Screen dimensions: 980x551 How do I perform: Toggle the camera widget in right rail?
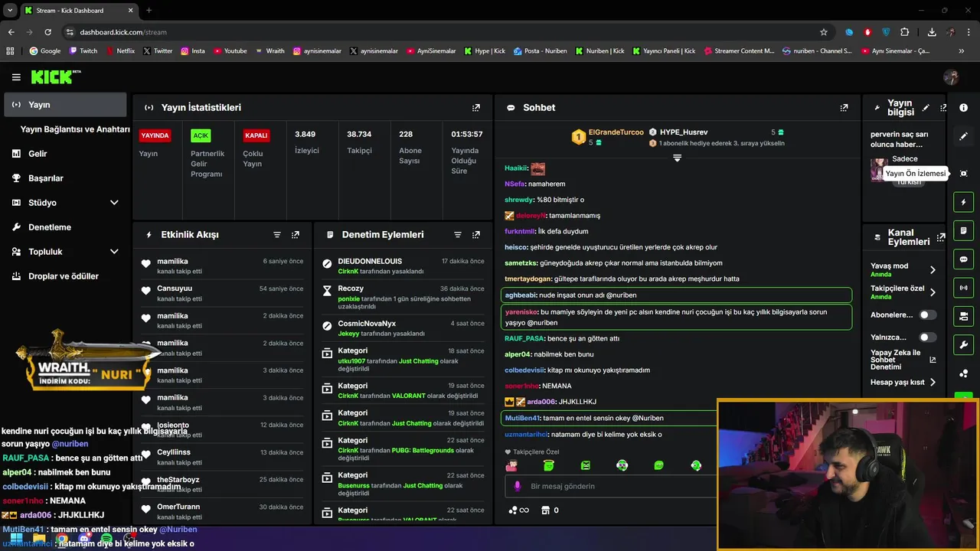point(964,316)
